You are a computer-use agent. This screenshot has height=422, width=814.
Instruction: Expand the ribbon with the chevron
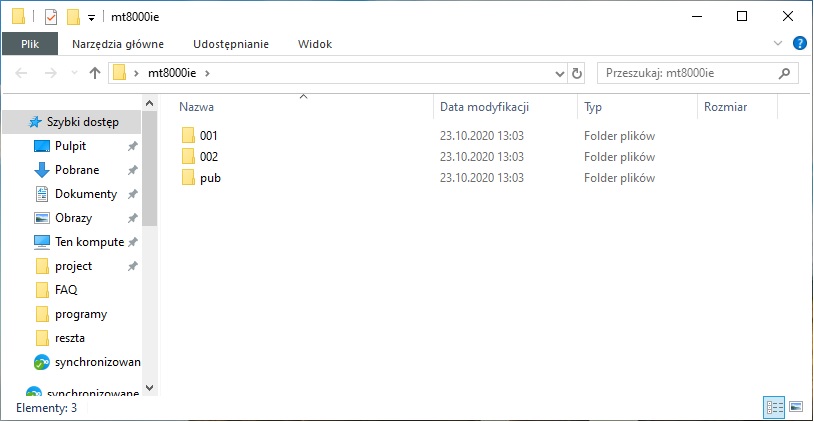[778, 43]
